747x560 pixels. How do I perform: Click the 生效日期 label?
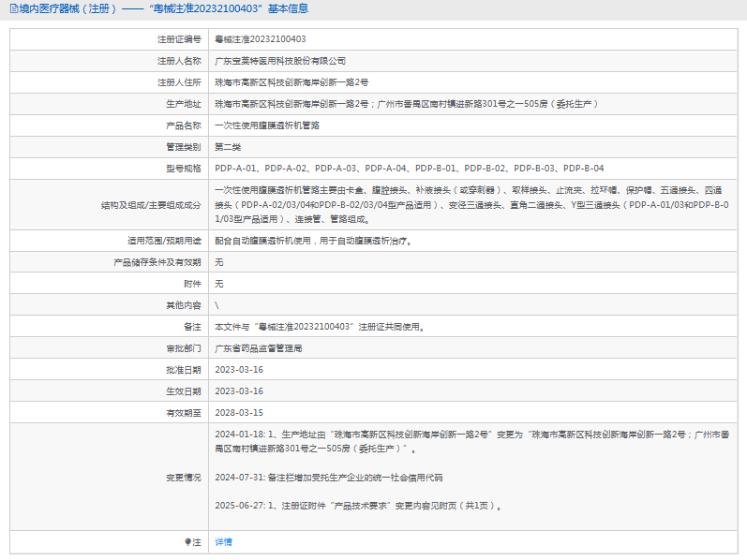(x=184, y=391)
